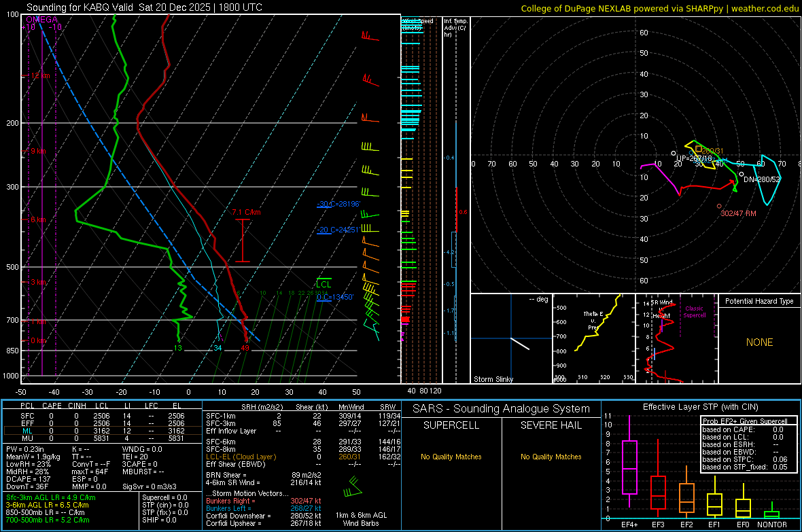Click the -20 C=24251' level label

338,230
